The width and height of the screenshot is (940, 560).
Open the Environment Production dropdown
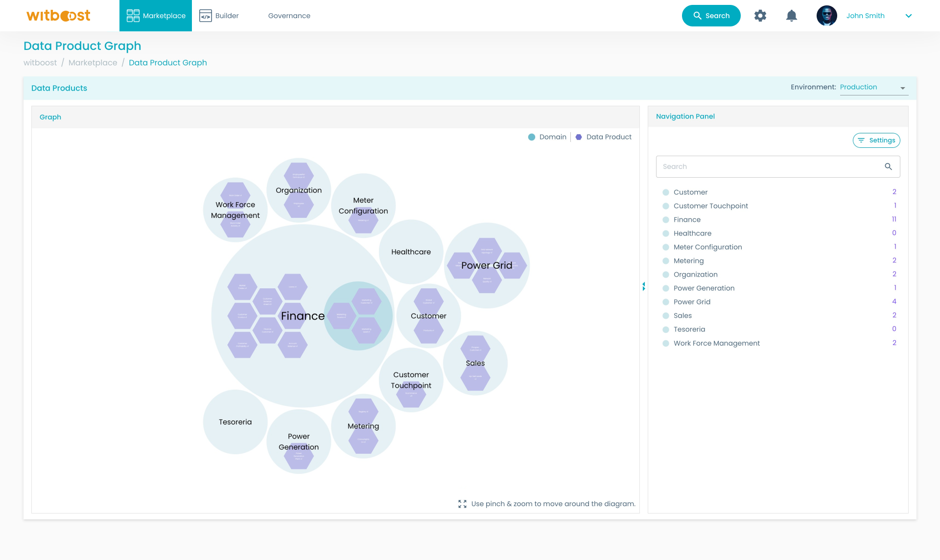tap(873, 88)
